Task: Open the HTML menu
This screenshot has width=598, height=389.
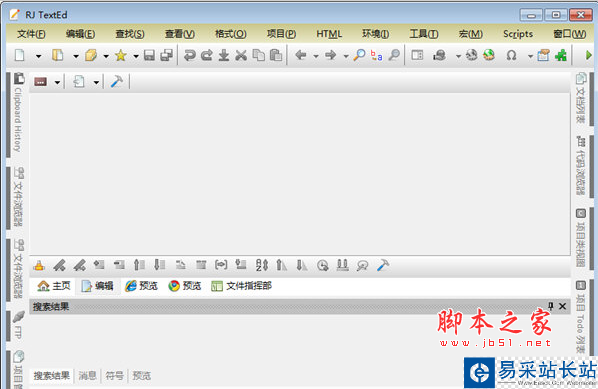Action: pyautogui.click(x=329, y=34)
